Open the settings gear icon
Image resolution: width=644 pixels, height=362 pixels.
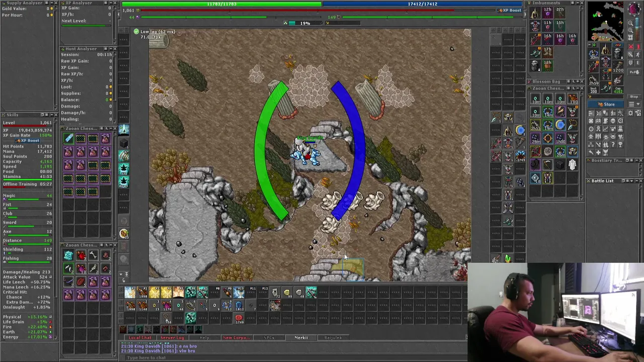[x=630, y=113]
